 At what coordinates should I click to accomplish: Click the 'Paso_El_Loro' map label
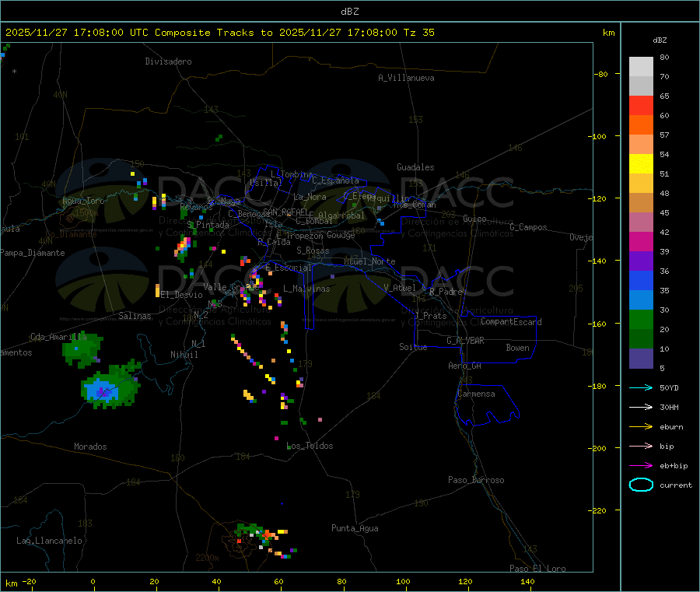click(x=538, y=569)
